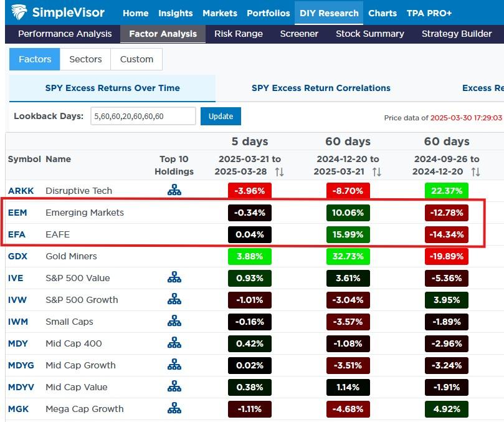Open holdings icon beside Mega Cap Growth

(x=174, y=408)
